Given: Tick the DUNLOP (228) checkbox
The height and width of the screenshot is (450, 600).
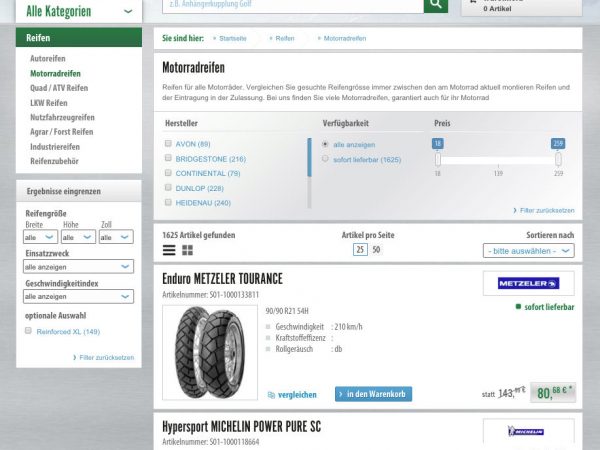Looking at the screenshot, I should tap(168, 187).
